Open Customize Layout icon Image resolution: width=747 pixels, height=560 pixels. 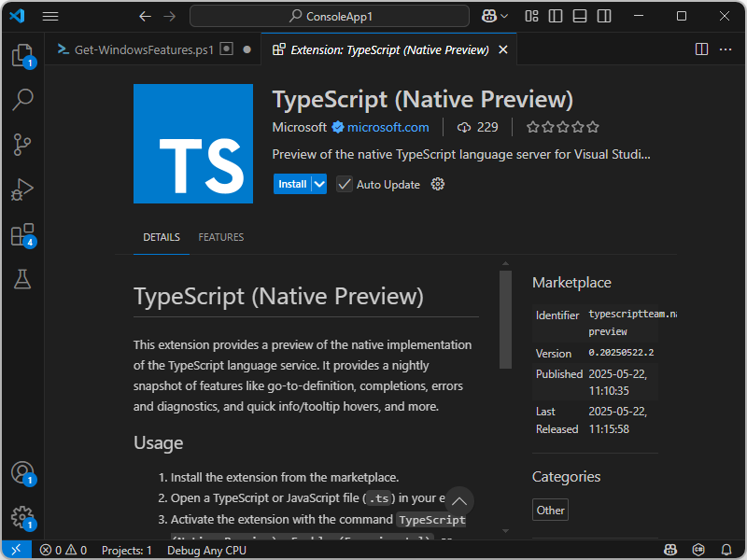coord(531,16)
